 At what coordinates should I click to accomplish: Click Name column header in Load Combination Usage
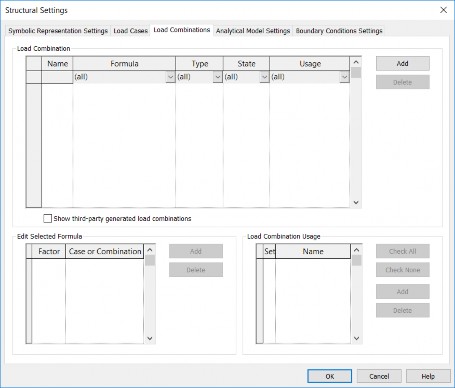(313, 251)
